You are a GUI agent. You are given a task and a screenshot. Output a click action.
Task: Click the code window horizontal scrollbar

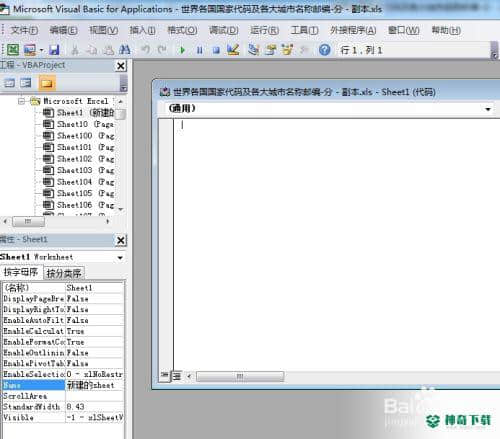[x=240, y=377]
